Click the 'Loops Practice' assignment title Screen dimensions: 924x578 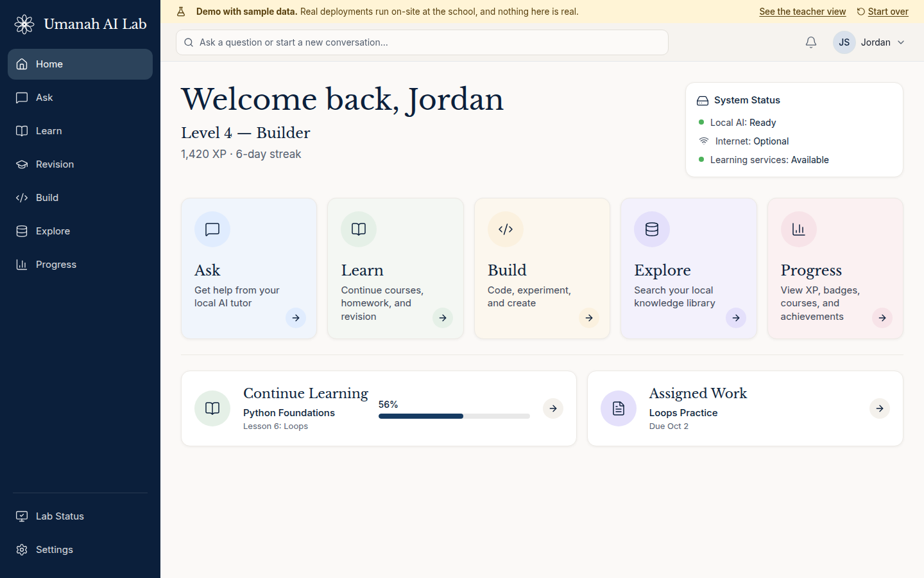[x=683, y=413]
